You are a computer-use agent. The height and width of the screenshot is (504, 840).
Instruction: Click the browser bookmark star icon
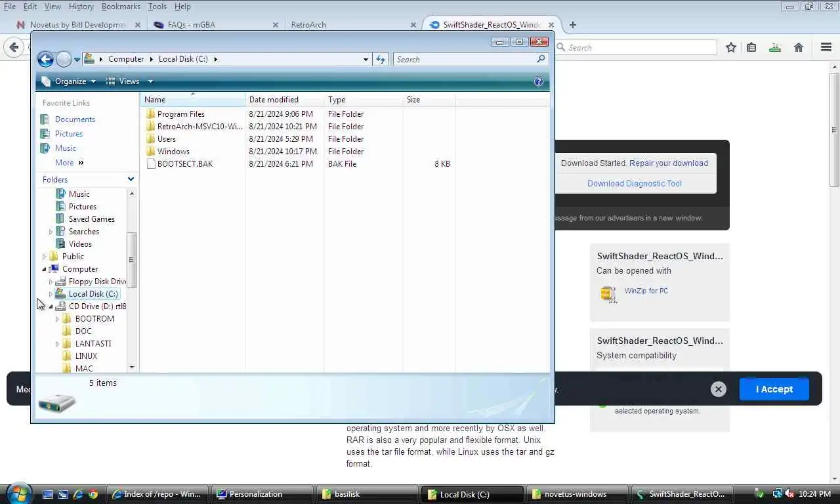(x=731, y=47)
